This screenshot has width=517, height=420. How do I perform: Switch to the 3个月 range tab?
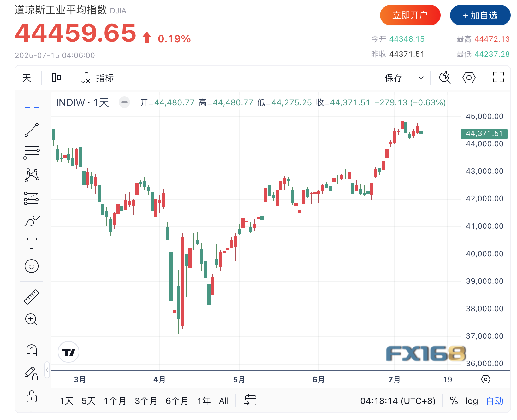[x=146, y=401]
